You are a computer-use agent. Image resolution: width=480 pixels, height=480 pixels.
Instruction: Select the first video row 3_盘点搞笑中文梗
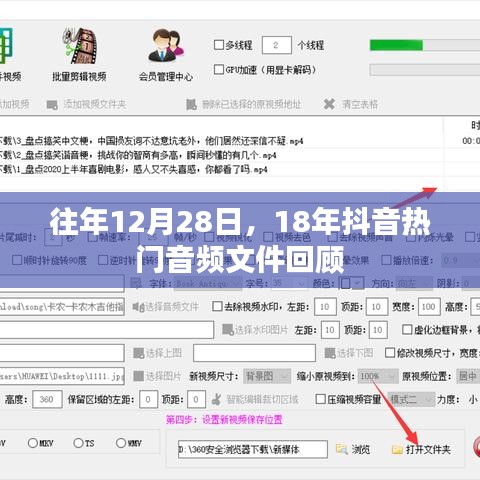221,141
